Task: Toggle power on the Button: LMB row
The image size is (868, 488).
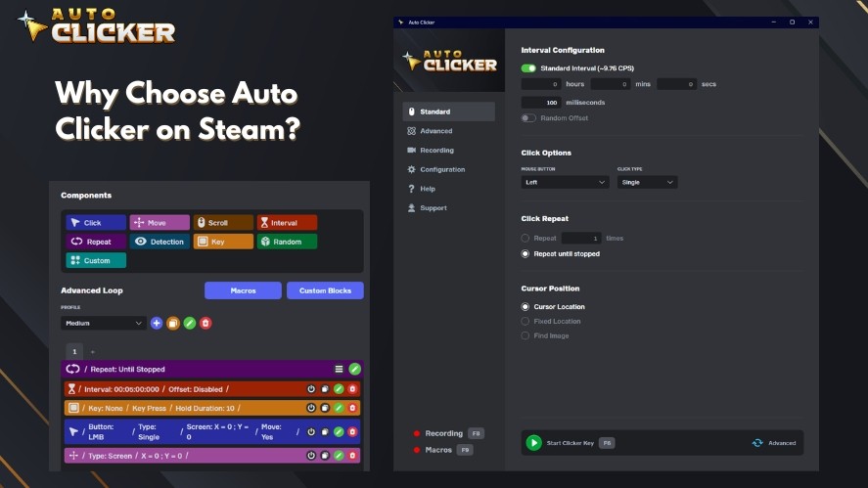Action: click(311, 431)
